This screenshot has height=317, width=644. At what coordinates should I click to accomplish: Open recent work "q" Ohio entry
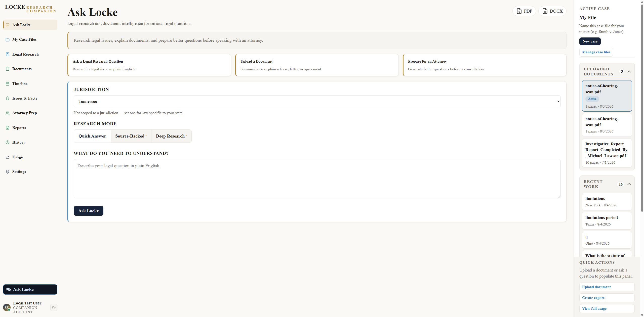[607, 240]
